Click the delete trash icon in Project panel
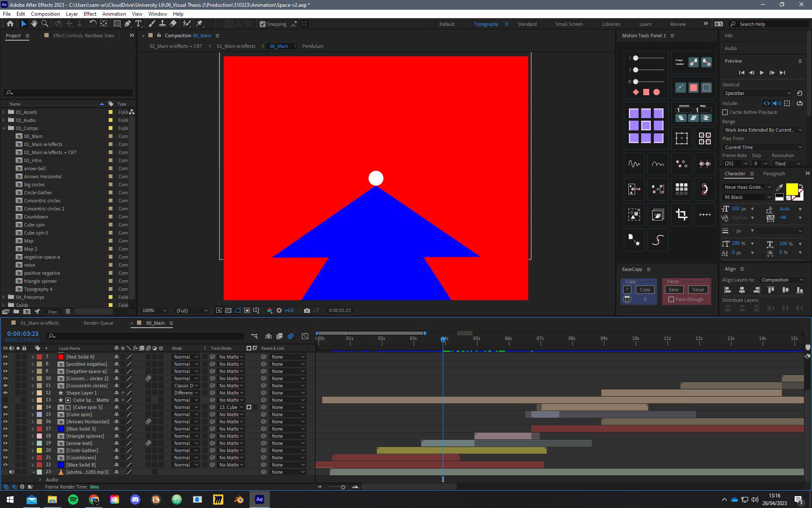Screen dimensions: 812x508 (x=68, y=312)
